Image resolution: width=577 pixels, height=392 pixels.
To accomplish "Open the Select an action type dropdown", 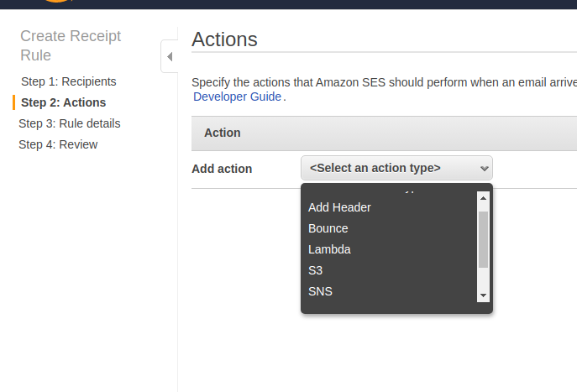I will click(396, 168).
